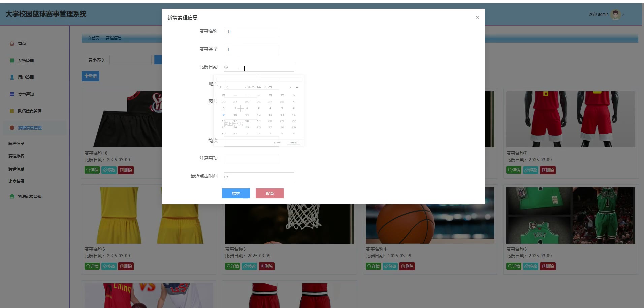
Task: Click the blue 新增 button
Action: click(x=90, y=76)
